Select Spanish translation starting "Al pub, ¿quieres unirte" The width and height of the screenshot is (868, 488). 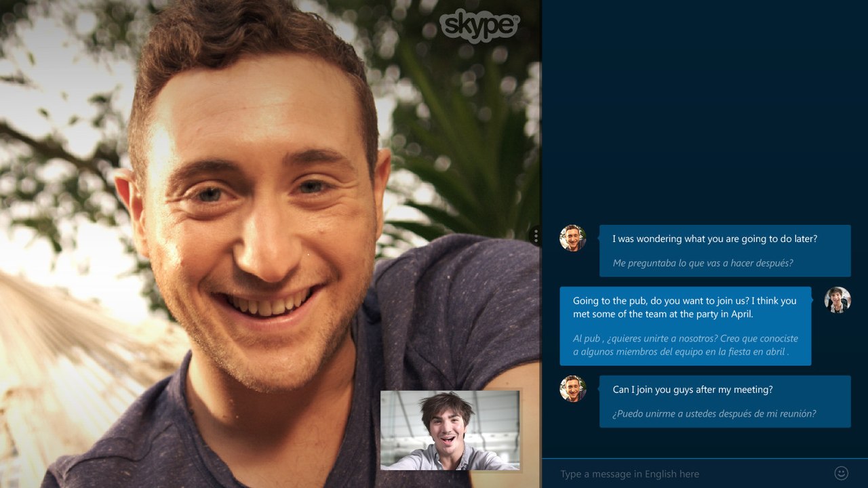[x=686, y=345]
